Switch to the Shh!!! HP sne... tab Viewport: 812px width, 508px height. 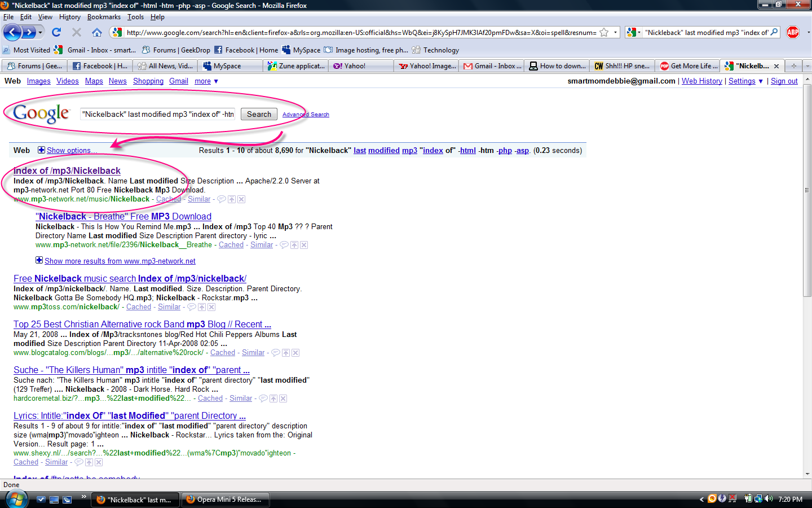[x=623, y=66]
